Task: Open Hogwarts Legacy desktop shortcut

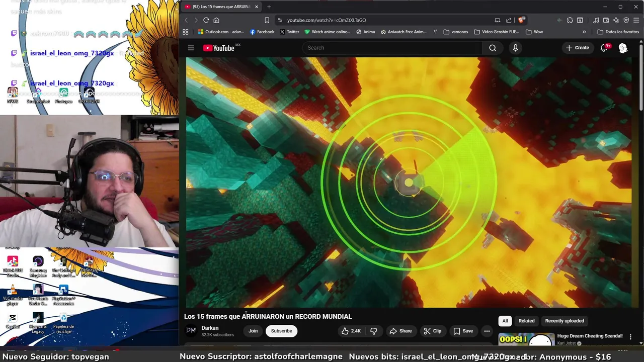Action: pos(38,323)
